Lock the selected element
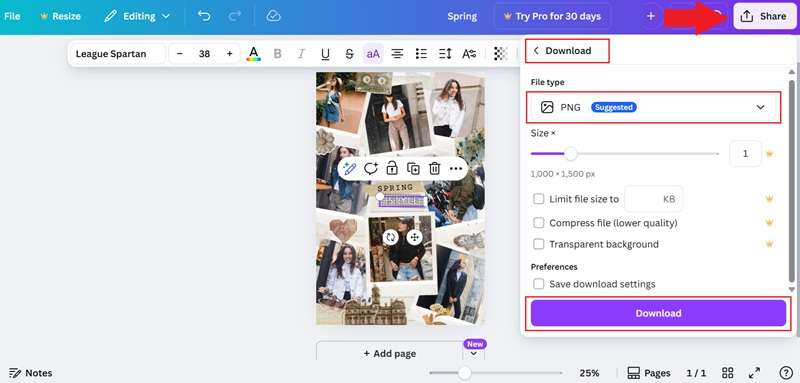The height and width of the screenshot is (383, 800). (x=392, y=168)
